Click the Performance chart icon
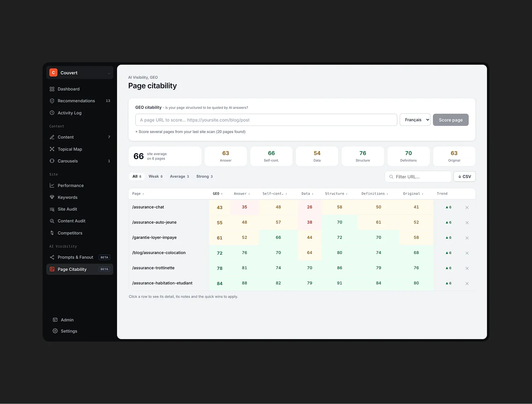This screenshot has height=404, width=532. point(52,186)
